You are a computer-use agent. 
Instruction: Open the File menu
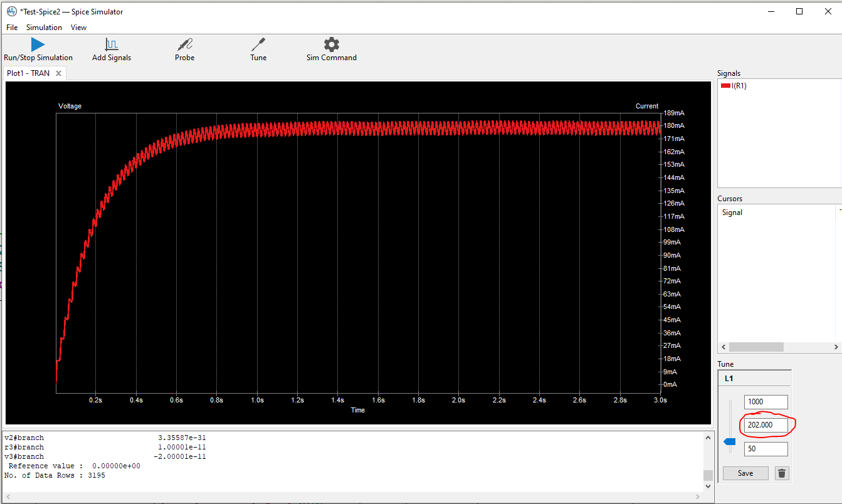12,28
